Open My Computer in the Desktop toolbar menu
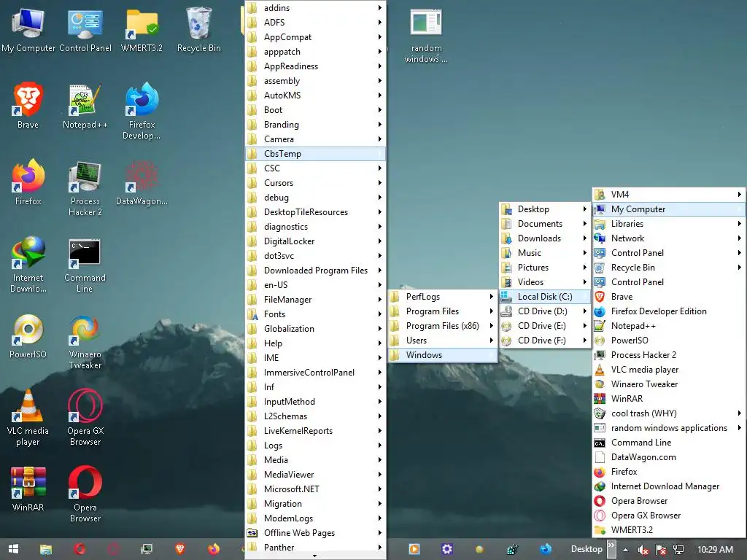 point(669,209)
